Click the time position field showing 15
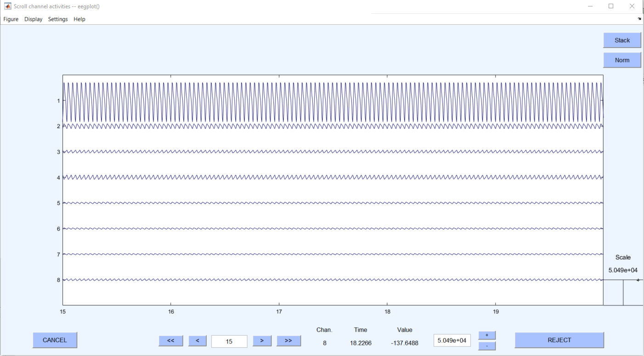Screen dimensions: 644x356 click(x=229, y=341)
